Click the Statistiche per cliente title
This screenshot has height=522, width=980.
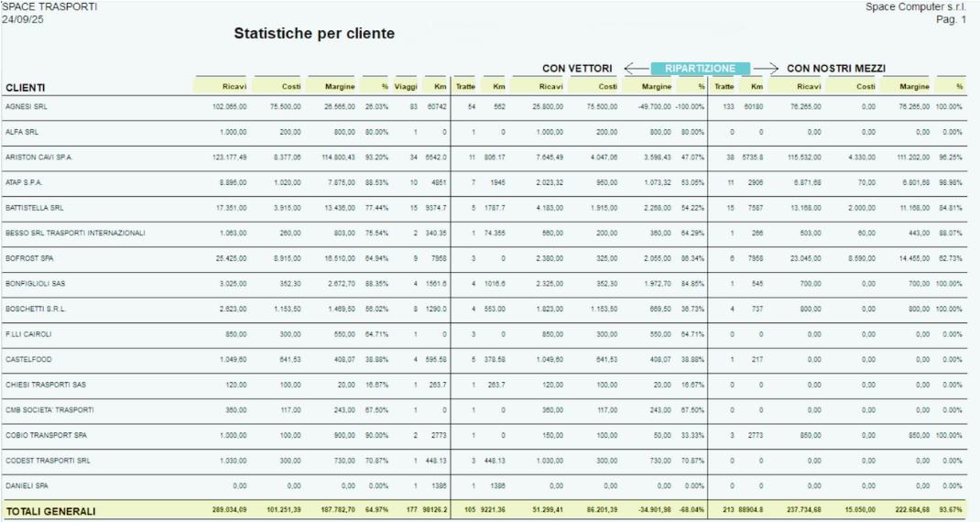tap(314, 34)
